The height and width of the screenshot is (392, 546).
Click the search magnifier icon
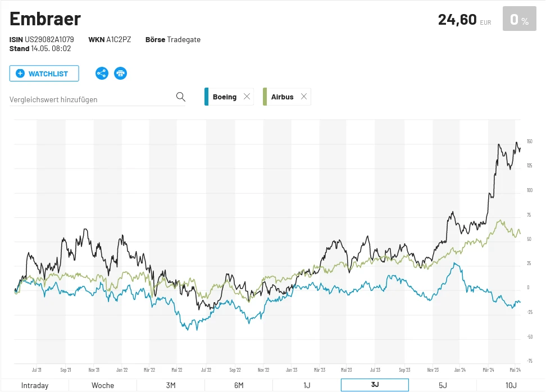(x=180, y=97)
